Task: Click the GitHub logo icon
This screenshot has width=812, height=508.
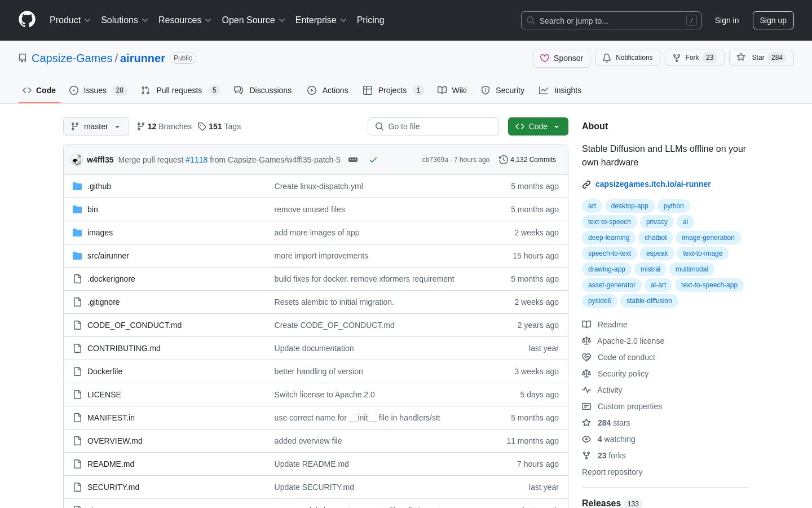Action: pos(27,20)
